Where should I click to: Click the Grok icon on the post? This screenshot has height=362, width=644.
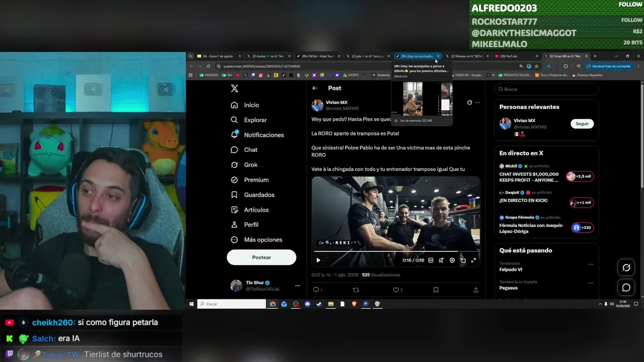coord(469,103)
